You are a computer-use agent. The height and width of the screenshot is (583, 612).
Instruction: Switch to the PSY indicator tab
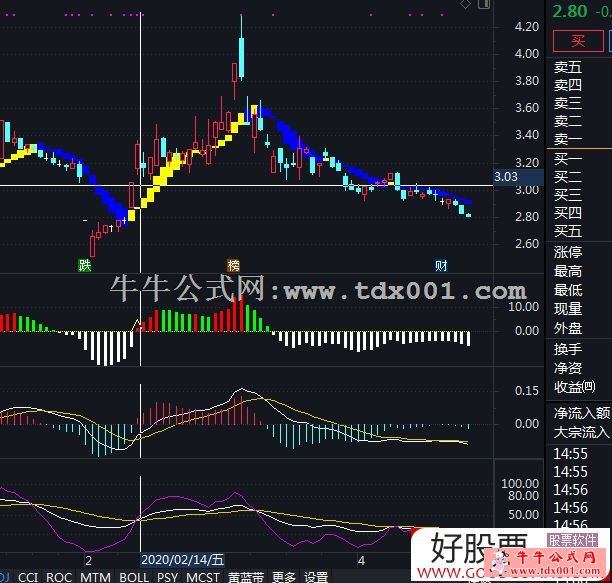pos(167,577)
